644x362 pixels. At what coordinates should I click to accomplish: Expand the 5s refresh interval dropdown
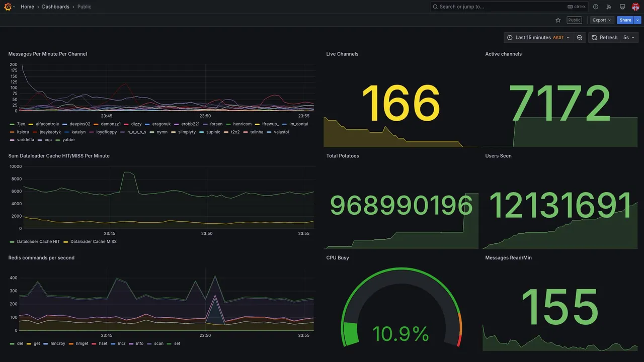tap(629, 38)
